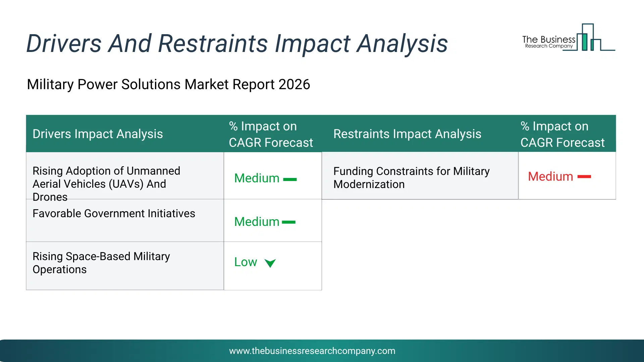Click green 'Medium' text in Government Initiatives row
This screenshot has width=644, height=362.
(257, 222)
